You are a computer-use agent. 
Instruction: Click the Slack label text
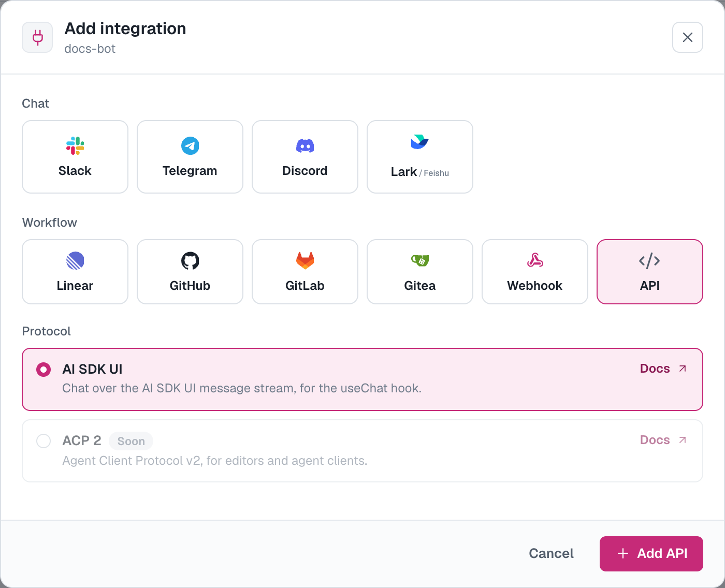75,171
